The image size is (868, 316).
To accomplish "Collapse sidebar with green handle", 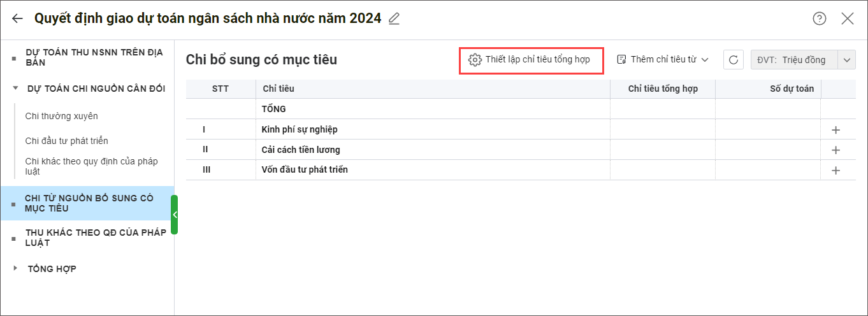I will 174,215.
